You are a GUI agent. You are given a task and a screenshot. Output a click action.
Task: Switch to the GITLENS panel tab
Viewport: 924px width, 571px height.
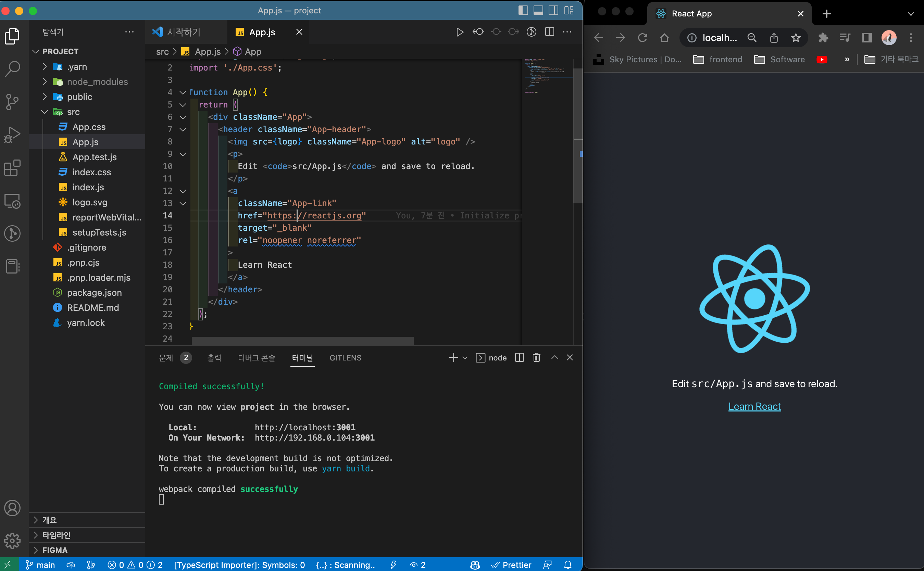click(x=345, y=358)
